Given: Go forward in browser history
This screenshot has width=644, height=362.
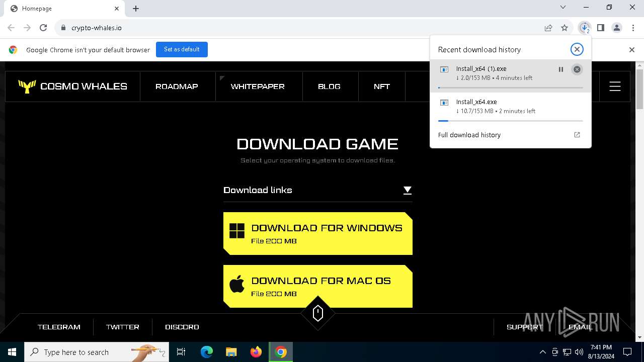Looking at the screenshot, I should 27,28.
